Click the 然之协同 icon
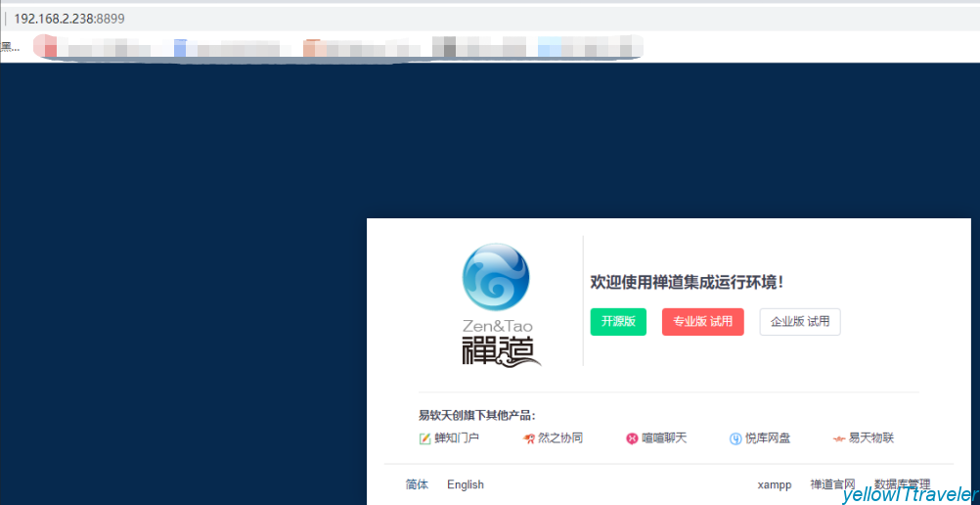This screenshot has width=980, height=505. 529,438
